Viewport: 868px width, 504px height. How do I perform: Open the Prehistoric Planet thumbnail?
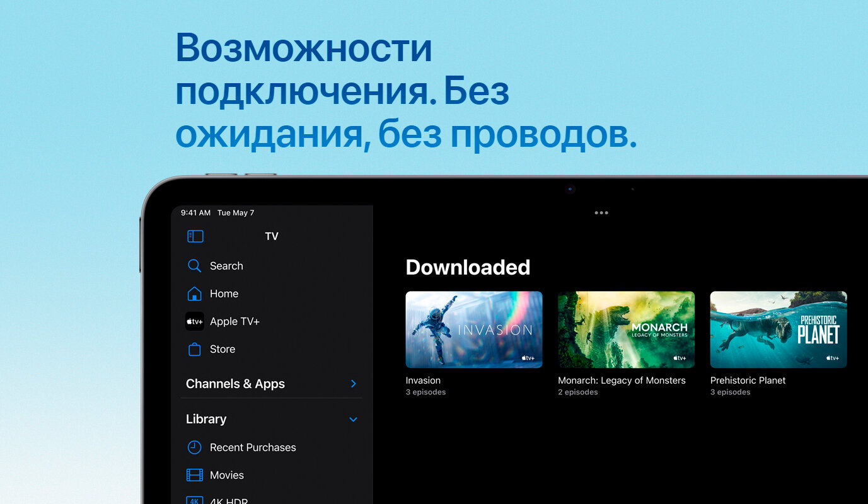(x=778, y=329)
